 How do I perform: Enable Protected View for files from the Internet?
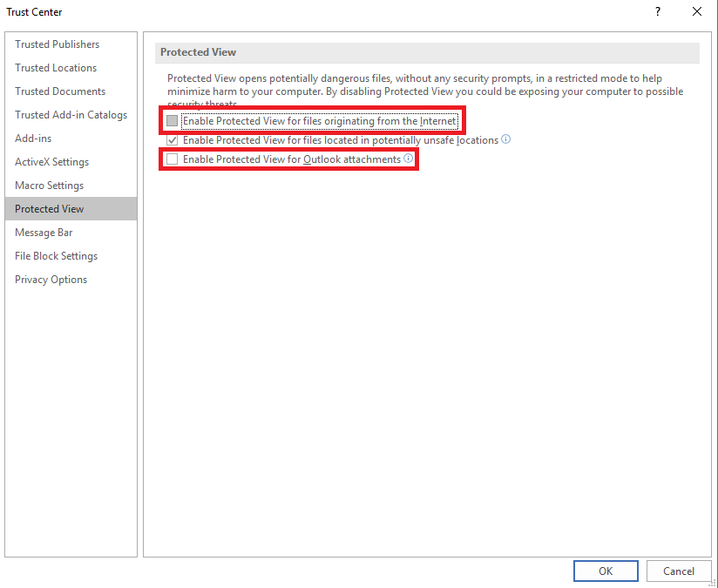coord(173,121)
